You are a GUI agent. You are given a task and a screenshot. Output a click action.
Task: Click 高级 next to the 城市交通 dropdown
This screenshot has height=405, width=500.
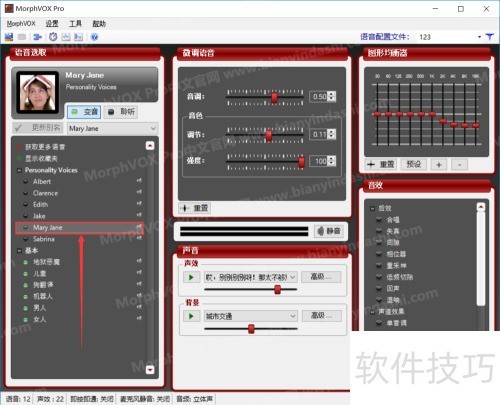coord(322,316)
